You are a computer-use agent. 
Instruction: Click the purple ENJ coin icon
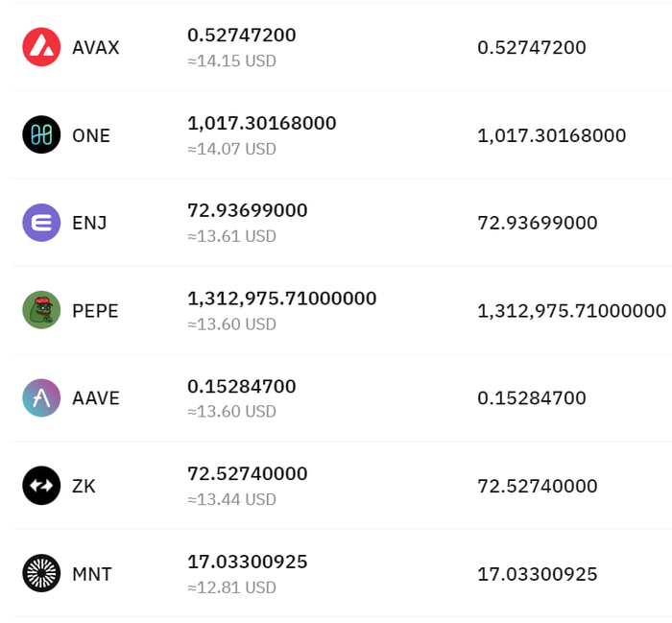pyautogui.click(x=41, y=223)
